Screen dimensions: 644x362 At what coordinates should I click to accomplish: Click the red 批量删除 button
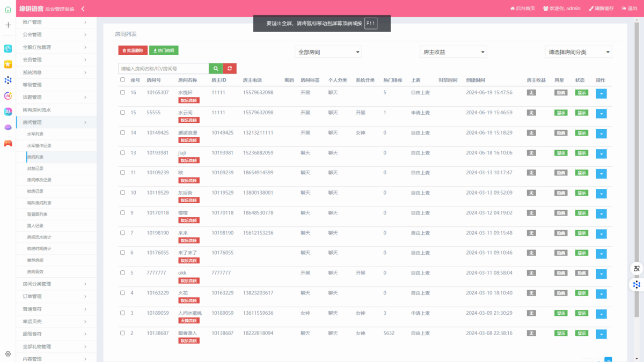(133, 50)
